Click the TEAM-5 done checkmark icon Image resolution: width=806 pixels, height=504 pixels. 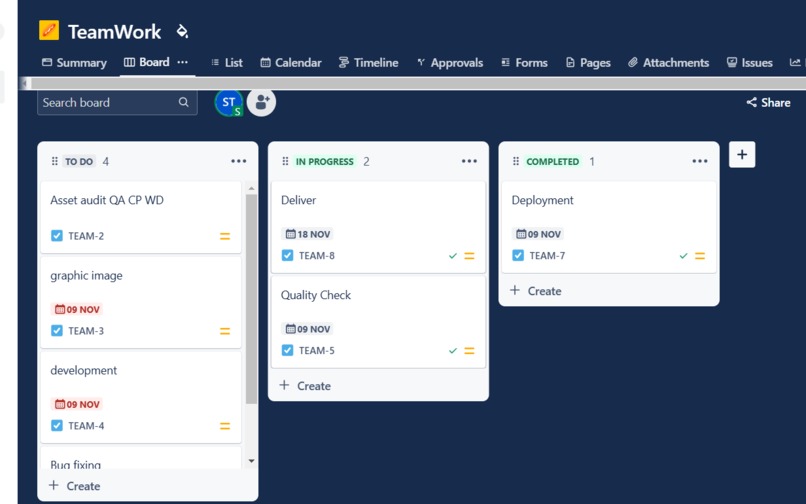[x=453, y=351]
